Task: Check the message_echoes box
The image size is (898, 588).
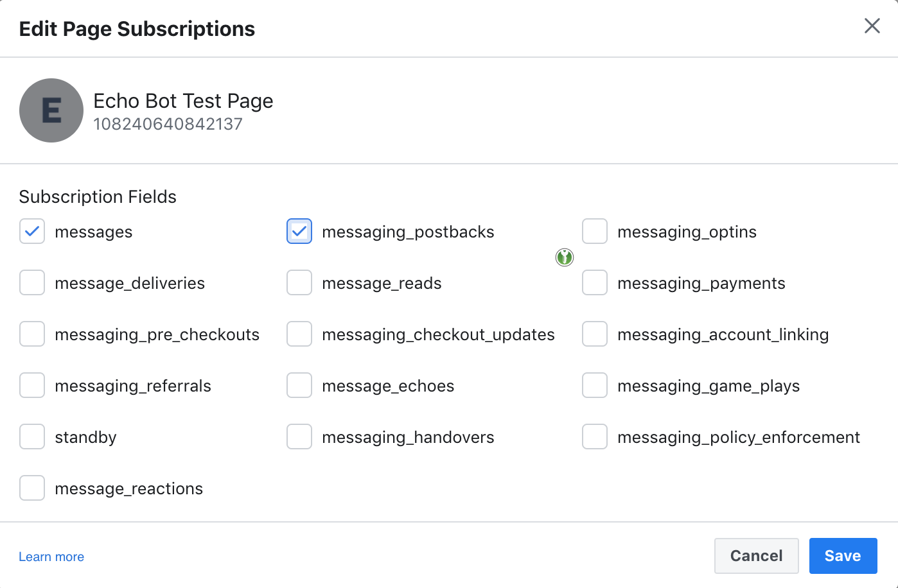Action: coord(299,386)
